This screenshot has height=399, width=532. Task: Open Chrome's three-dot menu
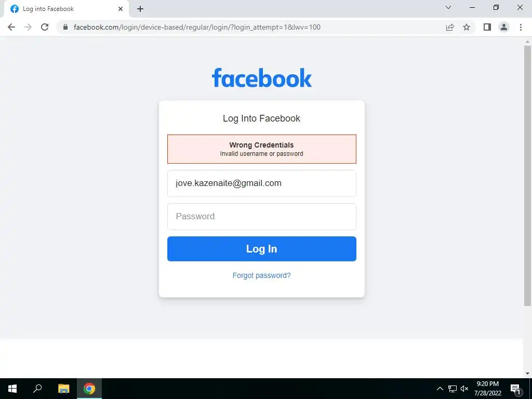coord(521,27)
